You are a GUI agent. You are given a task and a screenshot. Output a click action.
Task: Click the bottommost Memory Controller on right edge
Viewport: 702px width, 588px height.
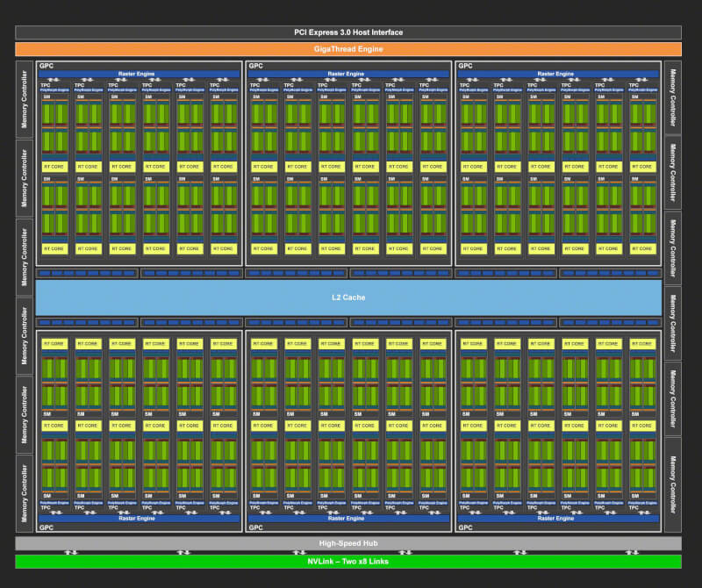(672, 485)
